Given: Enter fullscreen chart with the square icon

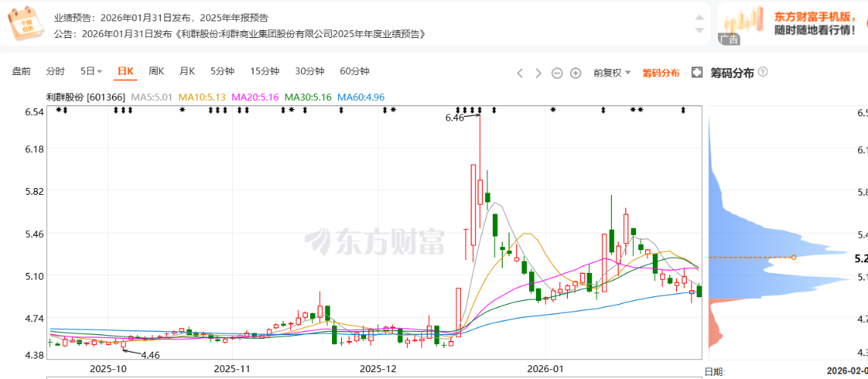Looking at the screenshot, I should point(697,73).
